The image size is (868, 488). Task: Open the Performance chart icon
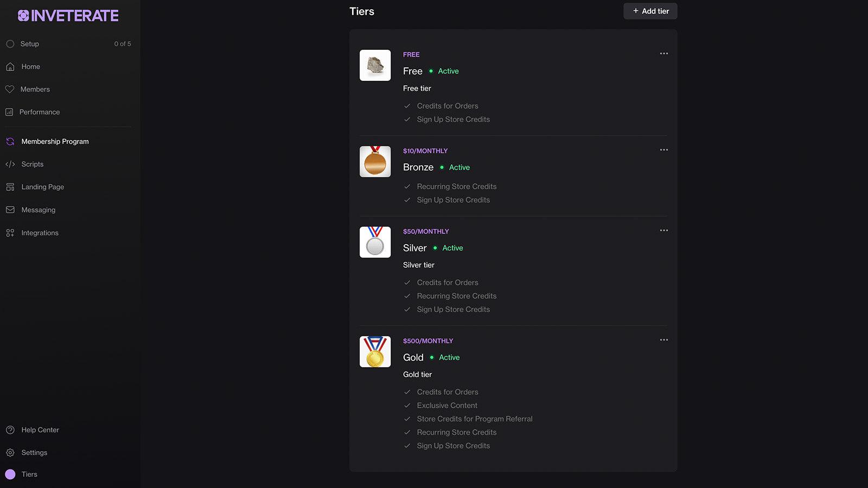pos(10,112)
